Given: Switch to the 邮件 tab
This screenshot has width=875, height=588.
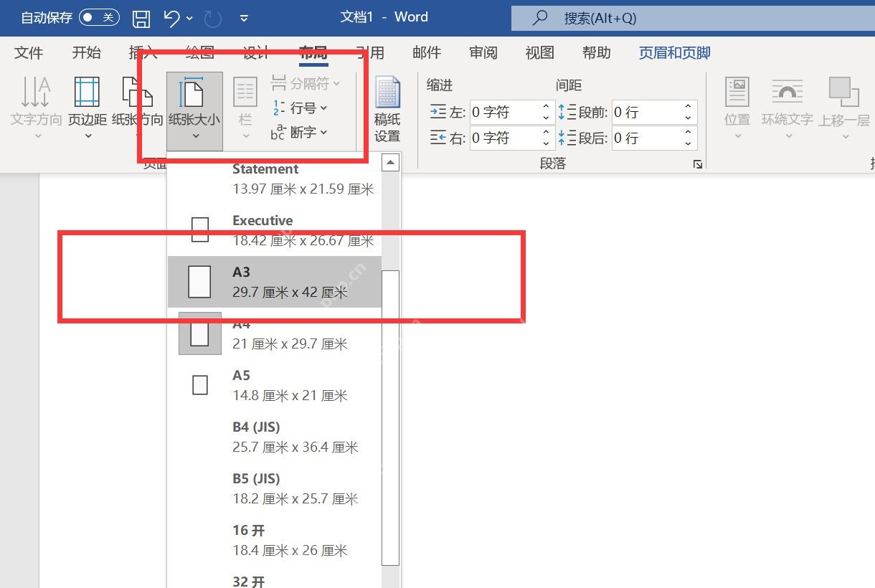Looking at the screenshot, I should point(427,53).
